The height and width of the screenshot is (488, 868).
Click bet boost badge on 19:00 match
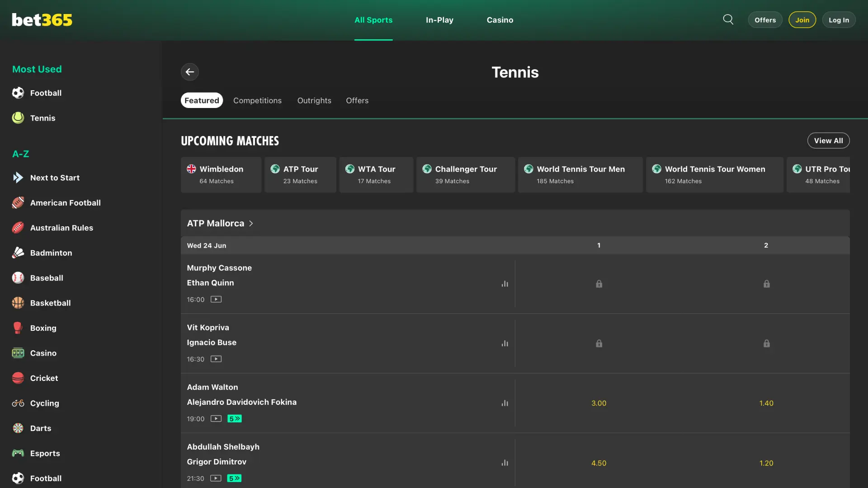pyautogui.click(x=235, y=418)
